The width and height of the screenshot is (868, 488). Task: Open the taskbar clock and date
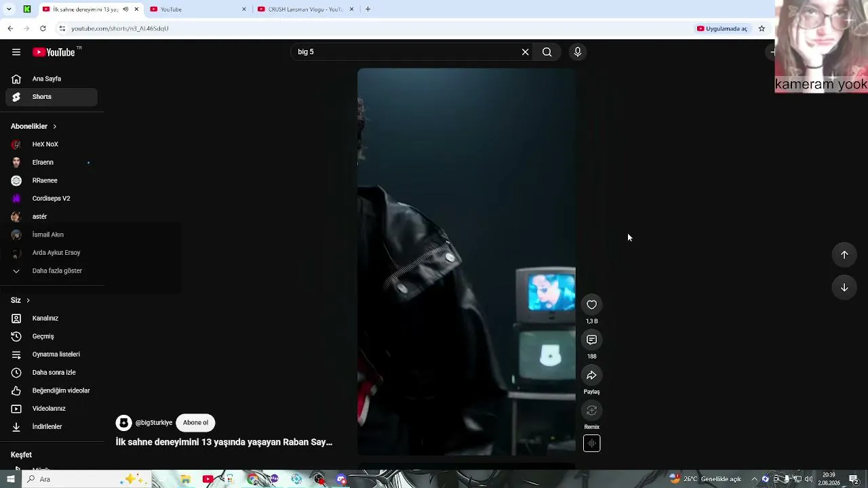[829, 479]
